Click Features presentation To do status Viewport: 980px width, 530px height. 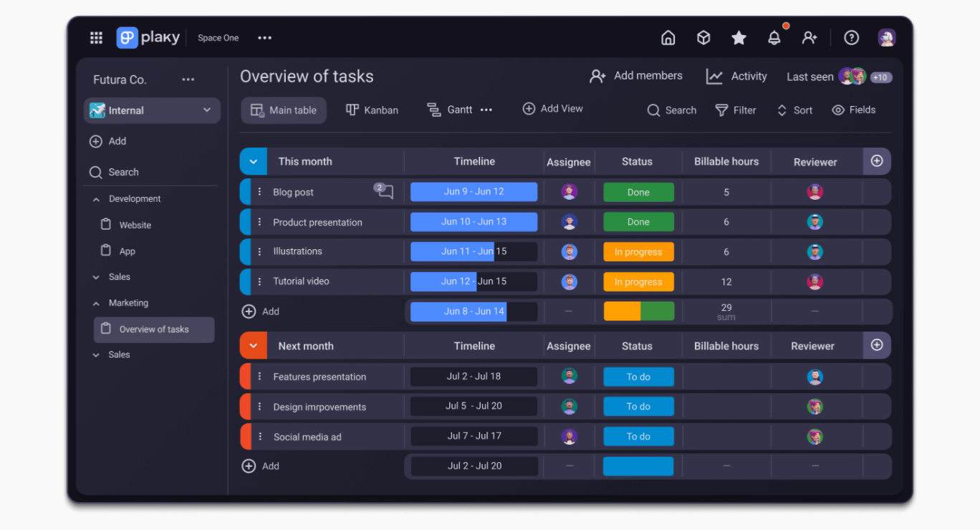coord(638,377)
